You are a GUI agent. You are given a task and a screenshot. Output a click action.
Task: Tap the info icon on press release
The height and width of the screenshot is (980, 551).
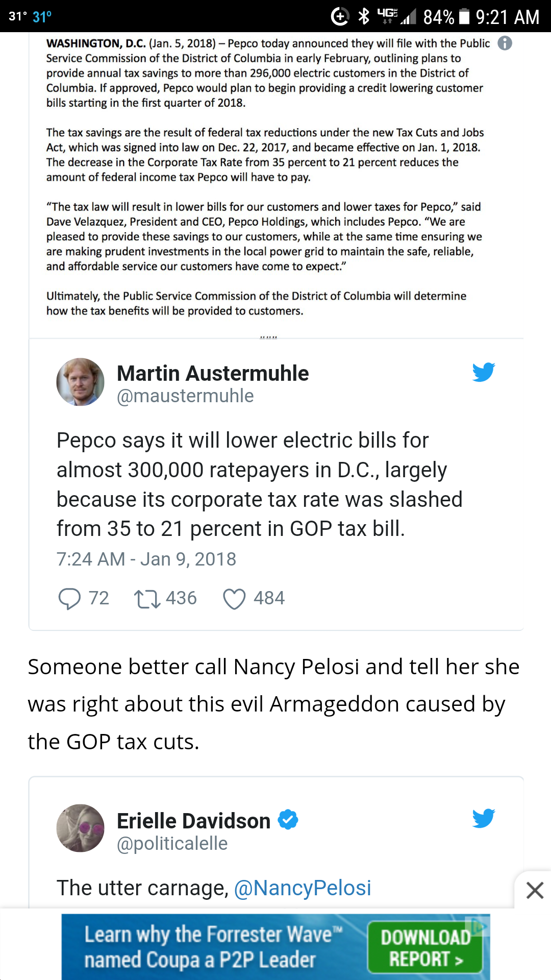(x=505, y=43)
